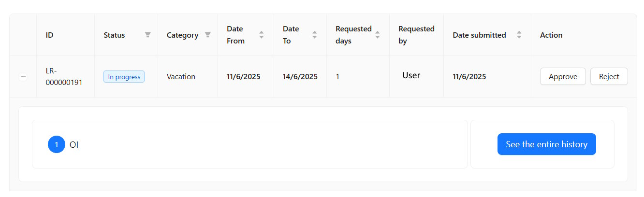Sort by the Requested days arrows

[378, 35]
